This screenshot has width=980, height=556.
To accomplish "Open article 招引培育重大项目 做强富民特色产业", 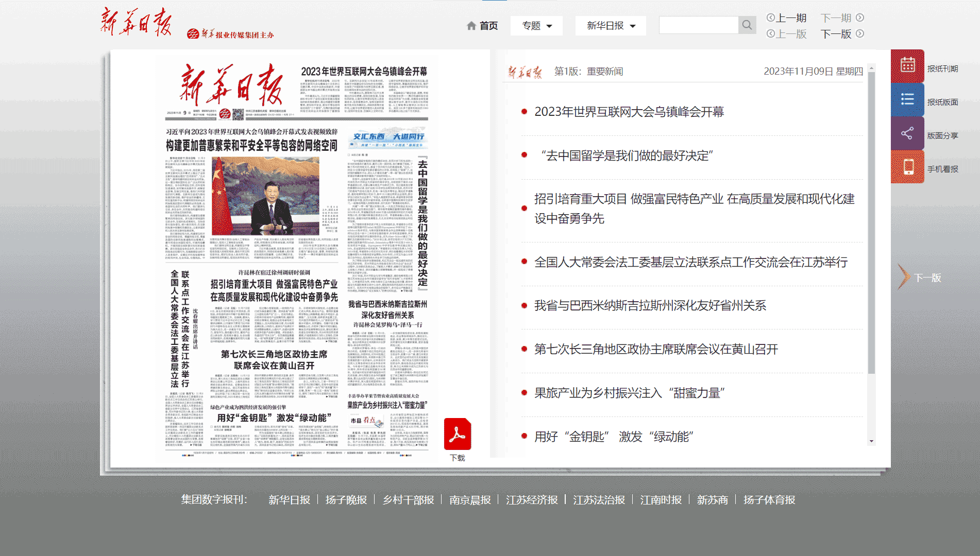I will [694, 208].
